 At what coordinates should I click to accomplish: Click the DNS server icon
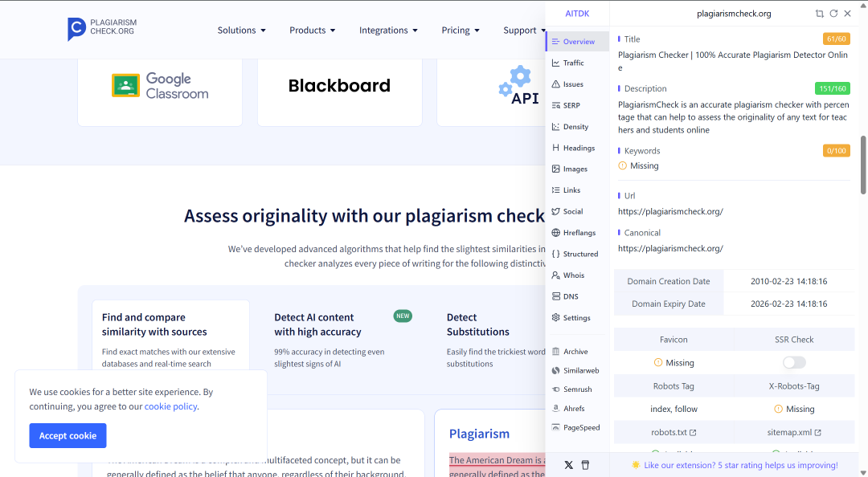[556, 296]
